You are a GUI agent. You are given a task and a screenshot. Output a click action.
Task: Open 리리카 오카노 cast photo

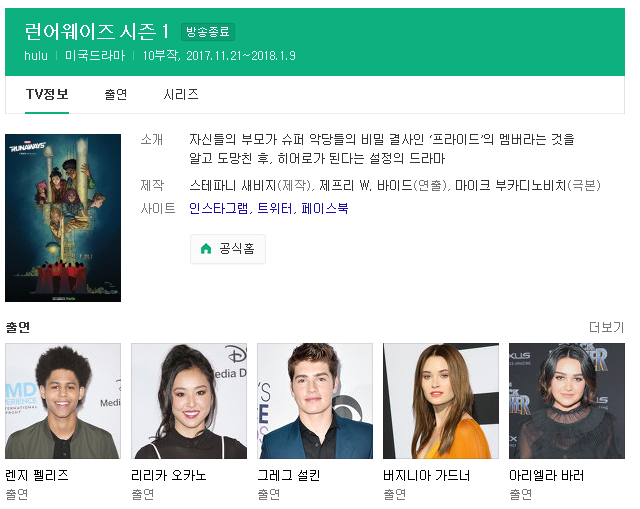click(x=189, y=401)
